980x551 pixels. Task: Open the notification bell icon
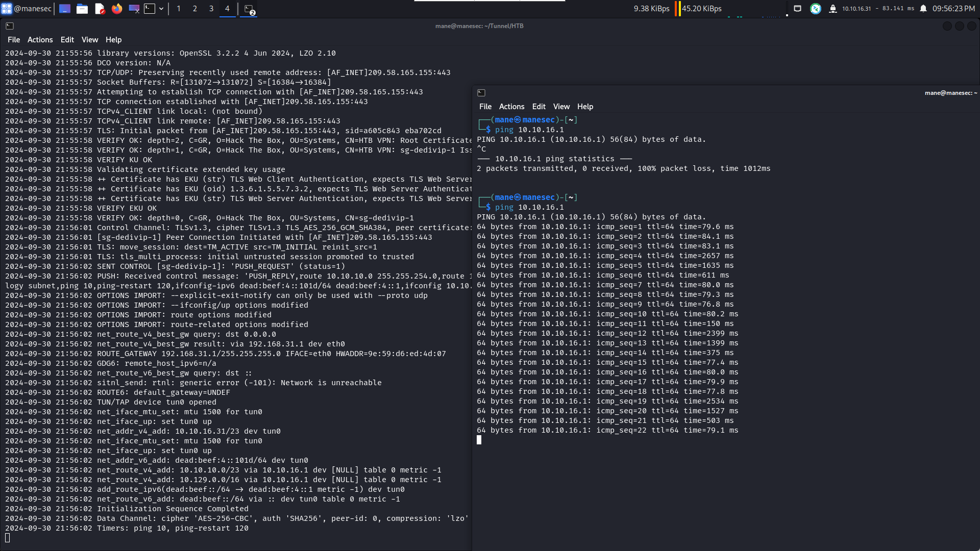pyautogui.click(x=923, y=9)
